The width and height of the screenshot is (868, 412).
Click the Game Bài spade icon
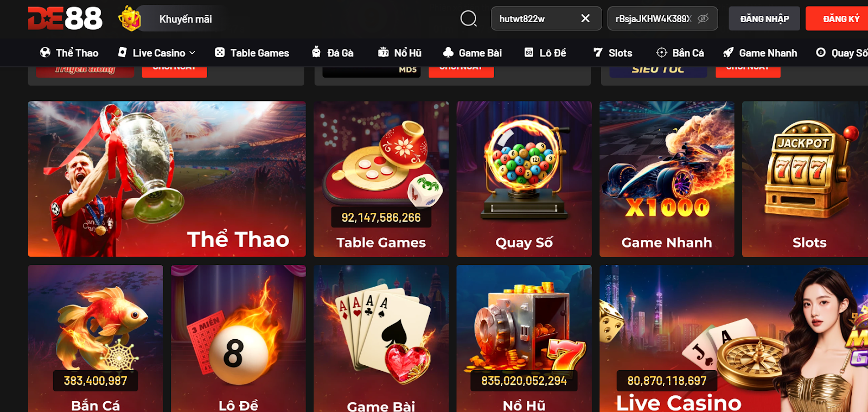[x=448, y=53]
